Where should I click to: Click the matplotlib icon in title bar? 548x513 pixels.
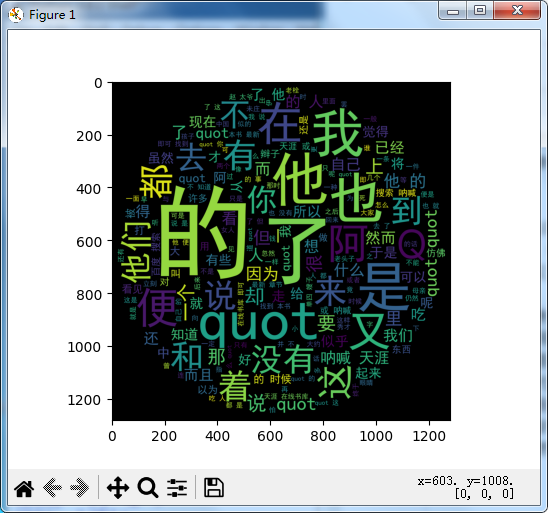(x=16, y=15)
